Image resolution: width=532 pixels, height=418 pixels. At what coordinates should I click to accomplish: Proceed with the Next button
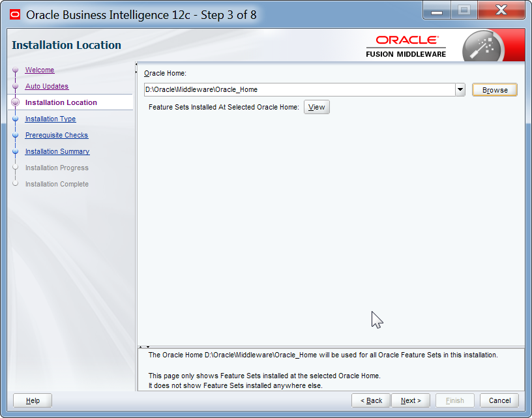pyautogui.click(x=411, y=400)
